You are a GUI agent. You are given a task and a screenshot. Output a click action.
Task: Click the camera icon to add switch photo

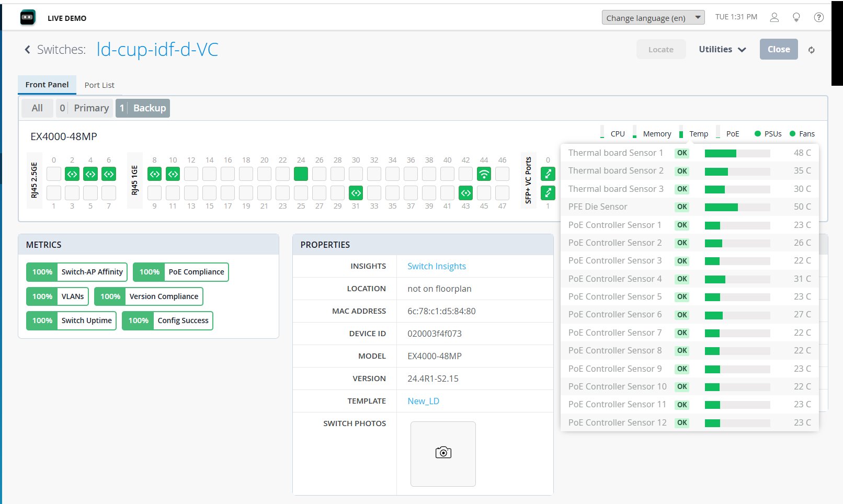443,453
